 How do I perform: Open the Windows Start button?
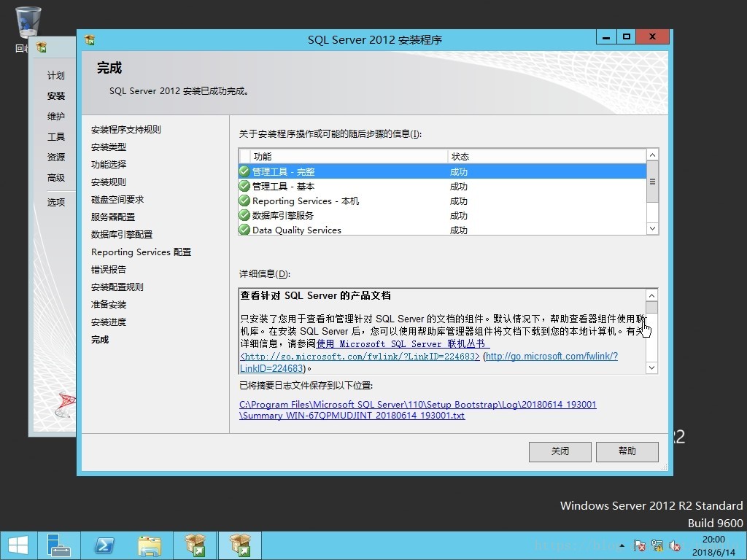pos(18,545)
